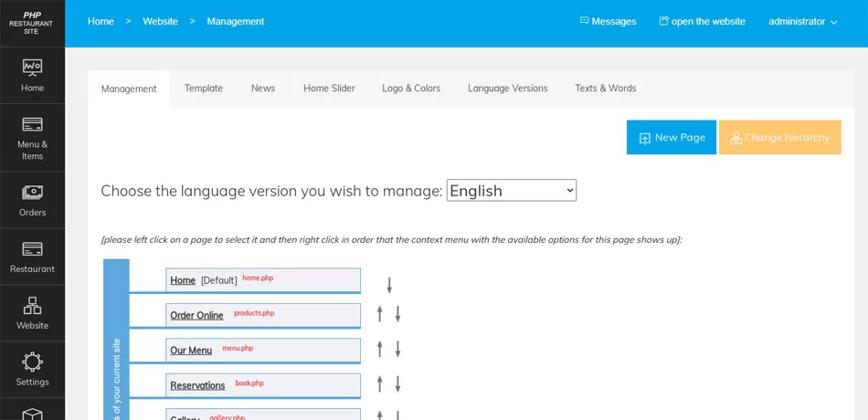Switch to the Template tab
This screenshot has width=868, height=420.
204,88
